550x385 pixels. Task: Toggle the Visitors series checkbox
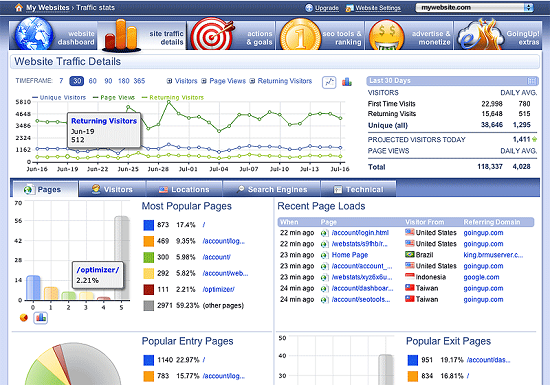pyautogui.click(x=169, y=81)
